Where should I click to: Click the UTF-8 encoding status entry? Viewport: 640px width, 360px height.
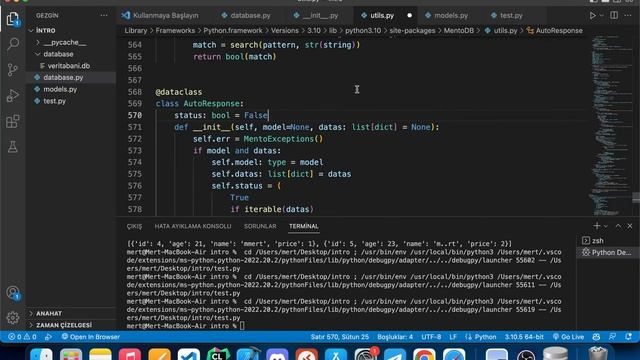[x=431, y=337]
